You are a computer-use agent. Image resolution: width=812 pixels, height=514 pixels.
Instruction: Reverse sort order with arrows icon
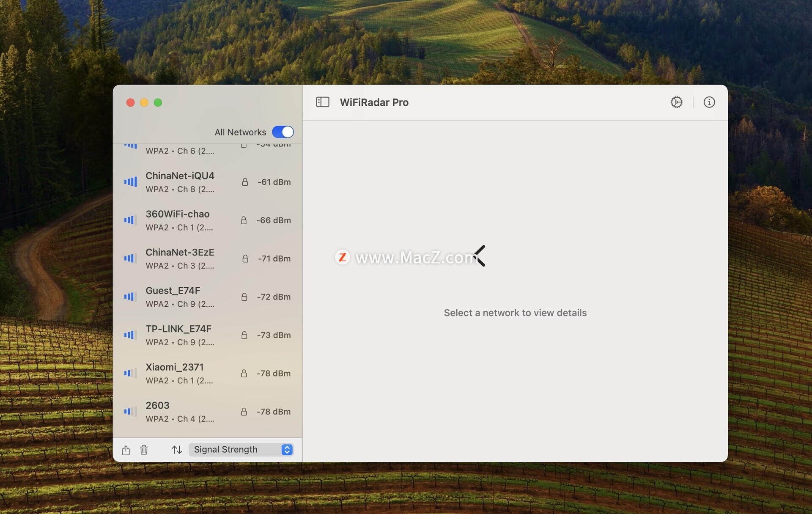[x=177, y=450]
